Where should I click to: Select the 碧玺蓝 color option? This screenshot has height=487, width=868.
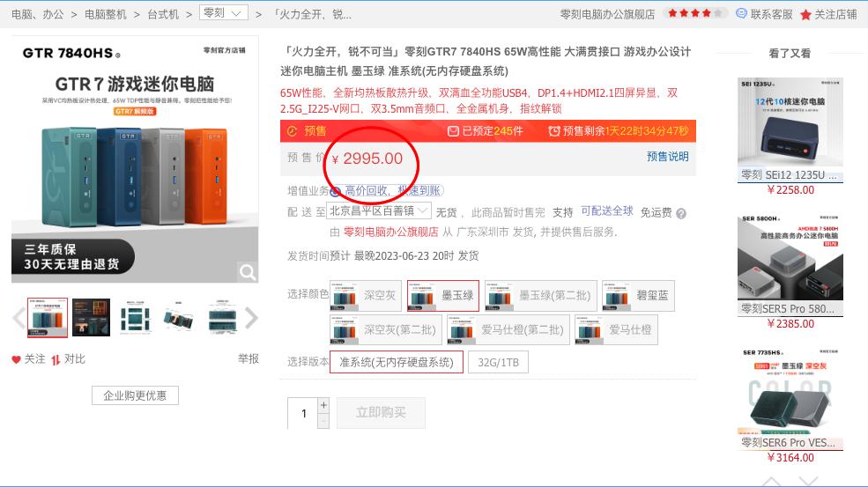(638, 296)
